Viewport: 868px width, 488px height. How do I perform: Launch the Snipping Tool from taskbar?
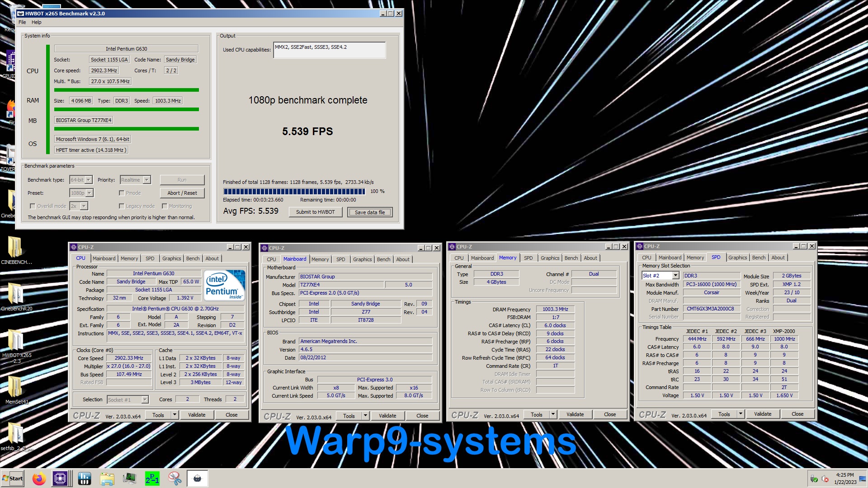pyautogui.click(x=175, y=479)
